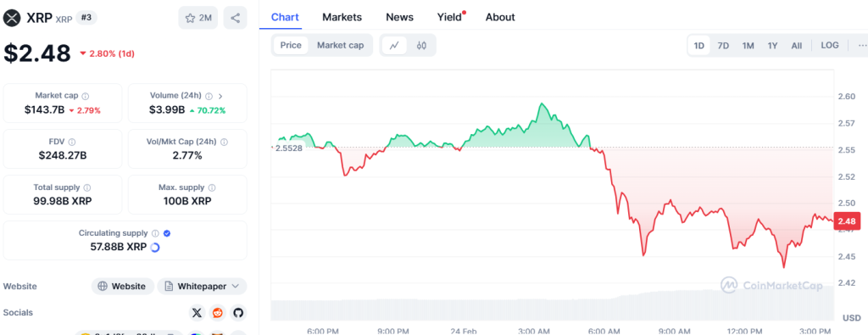The image size is (868, 335).
Task: Click the 2.48 current price marker
Action: tap(847, 221)
